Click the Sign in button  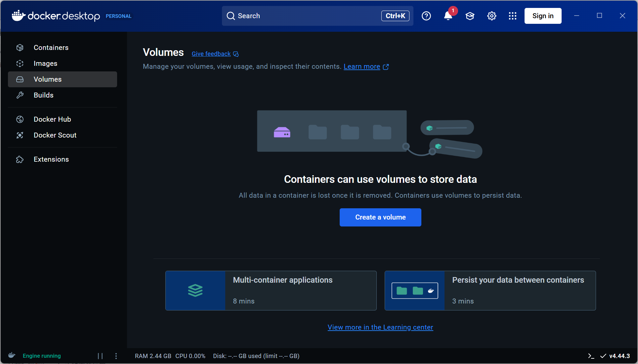tap(543, 16)
